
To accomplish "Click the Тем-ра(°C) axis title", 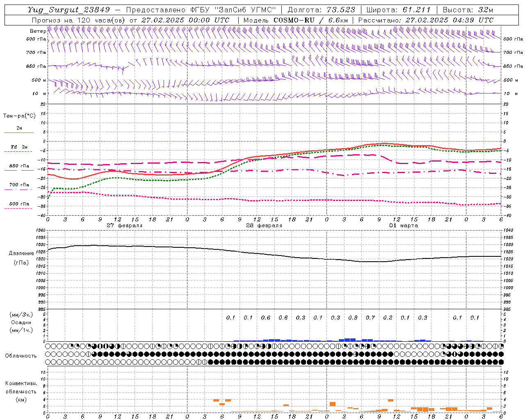I will (x=19, y=116).
